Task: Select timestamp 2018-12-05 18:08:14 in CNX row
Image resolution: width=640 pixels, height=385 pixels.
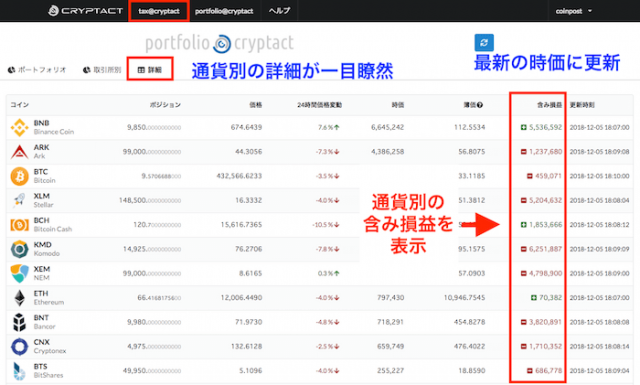Action: (599, 346)
